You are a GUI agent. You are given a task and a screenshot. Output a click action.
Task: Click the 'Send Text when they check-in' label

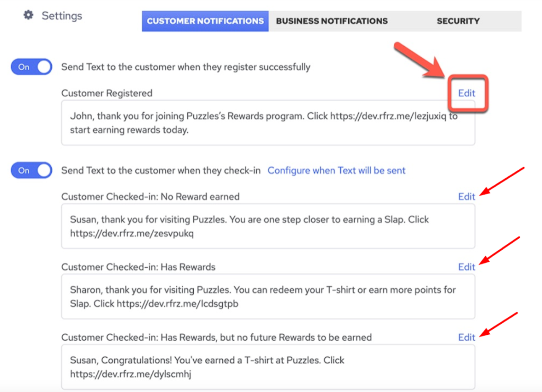pos(161,170)
